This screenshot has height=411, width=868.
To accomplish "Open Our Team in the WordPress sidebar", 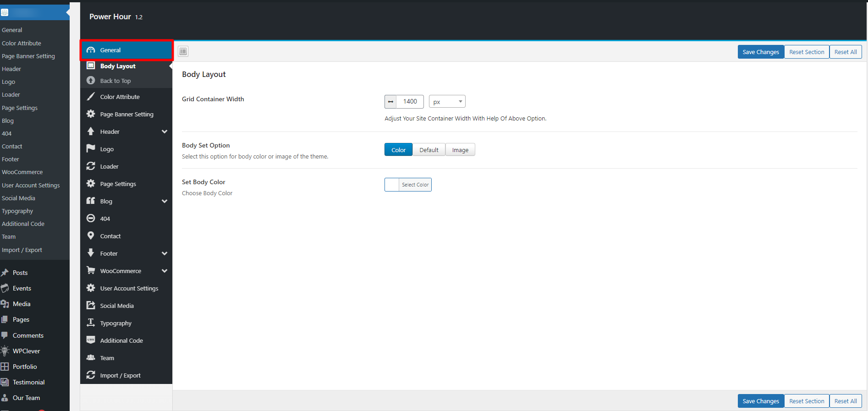I will [x=26, y=398].
